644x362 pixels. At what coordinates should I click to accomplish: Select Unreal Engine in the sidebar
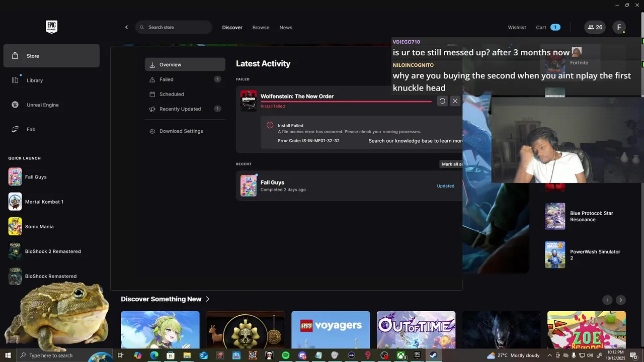click(x=51, y=105)
